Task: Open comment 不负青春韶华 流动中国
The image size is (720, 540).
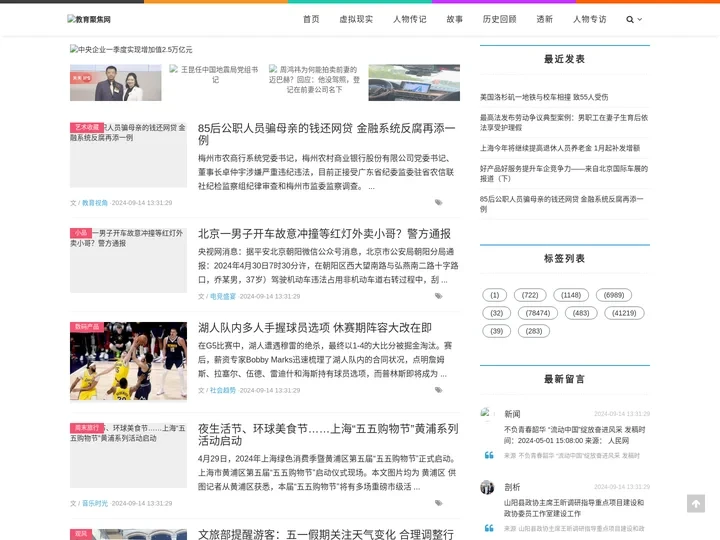Action: coord(574,435)
